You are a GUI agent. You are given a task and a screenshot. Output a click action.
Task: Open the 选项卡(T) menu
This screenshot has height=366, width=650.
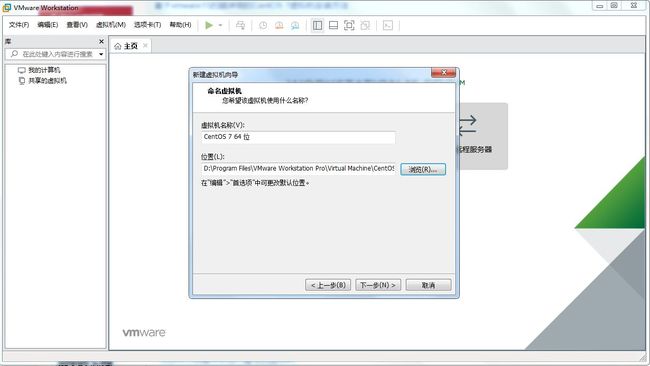pyautogui.click(x=148, y=25)
